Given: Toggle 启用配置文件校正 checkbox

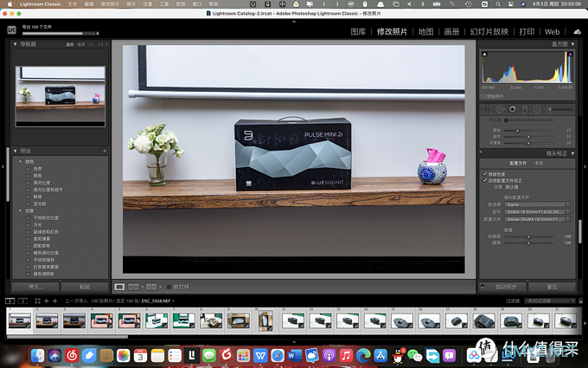Looking at the screenshot, I should tap(485, 181).
